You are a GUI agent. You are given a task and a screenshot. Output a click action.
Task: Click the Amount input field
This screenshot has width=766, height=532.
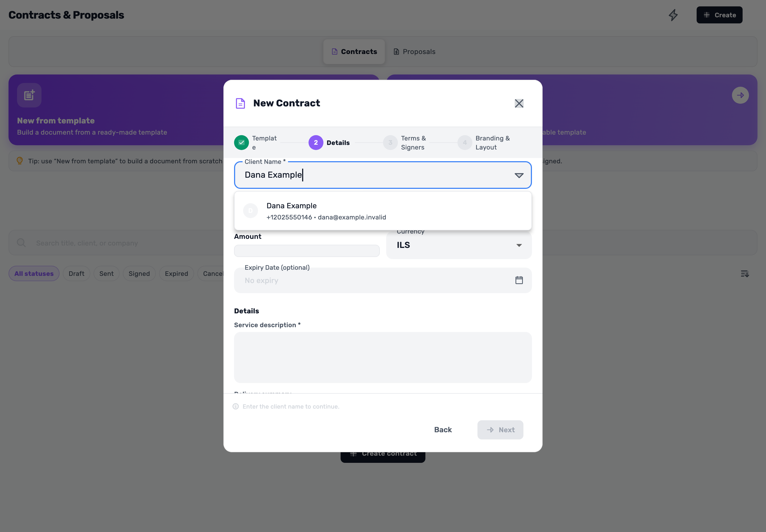pos(307,251)
